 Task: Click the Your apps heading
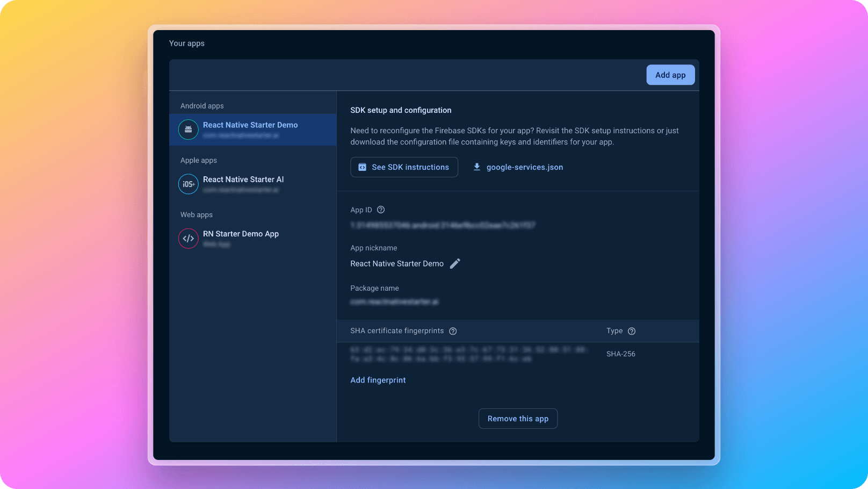187,43
